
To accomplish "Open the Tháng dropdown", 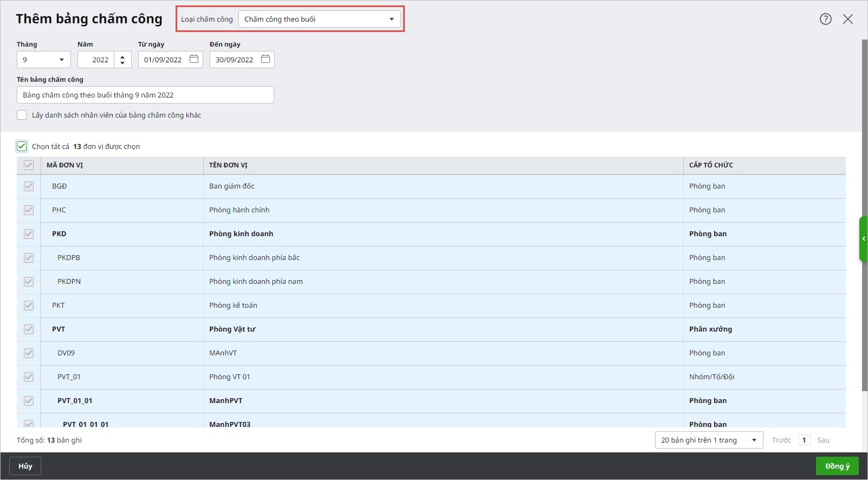I will pos(44,60).
